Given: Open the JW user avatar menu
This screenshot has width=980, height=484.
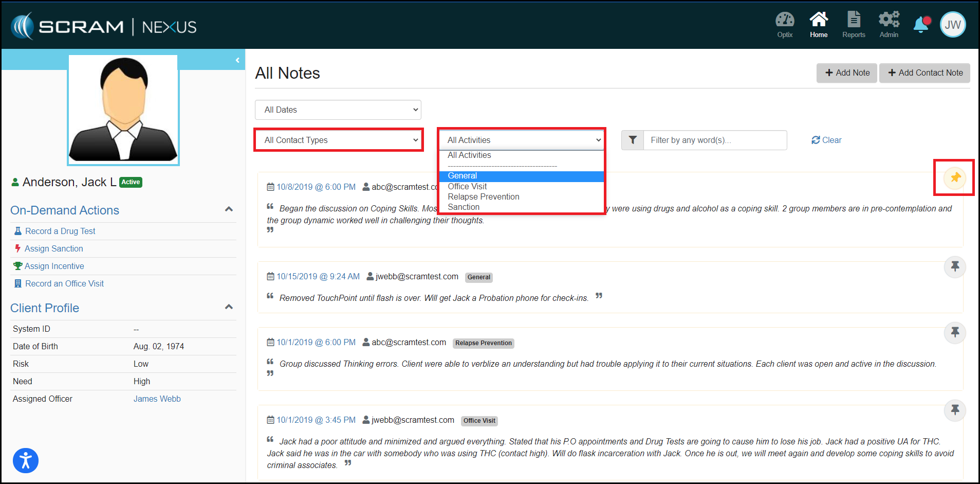Looking at the screenshot, I should [953, 25].
